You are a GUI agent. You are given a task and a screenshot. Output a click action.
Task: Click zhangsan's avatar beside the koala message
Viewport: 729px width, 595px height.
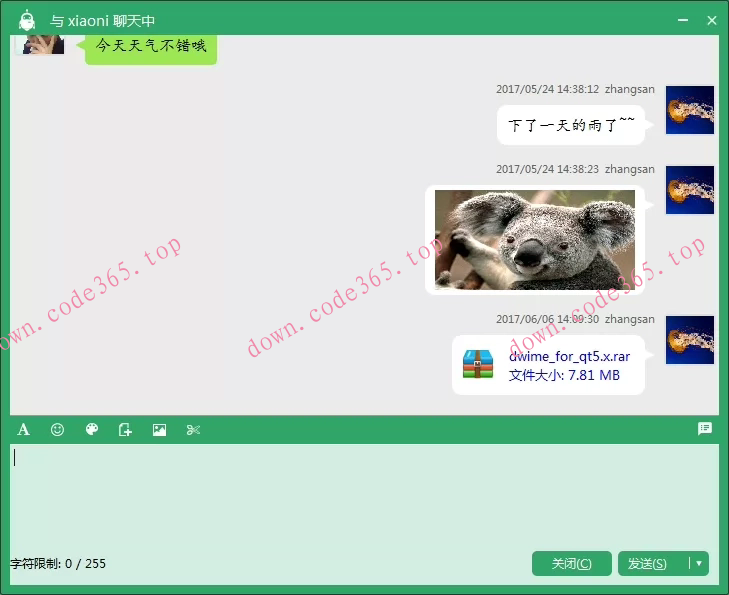coord(690,190)
